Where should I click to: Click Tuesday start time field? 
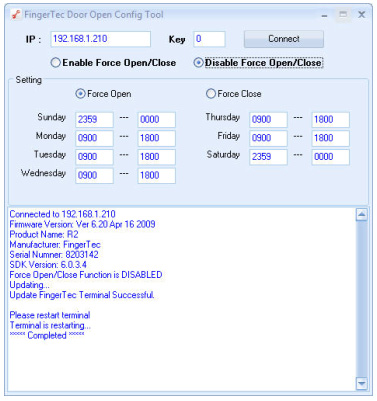94,157
